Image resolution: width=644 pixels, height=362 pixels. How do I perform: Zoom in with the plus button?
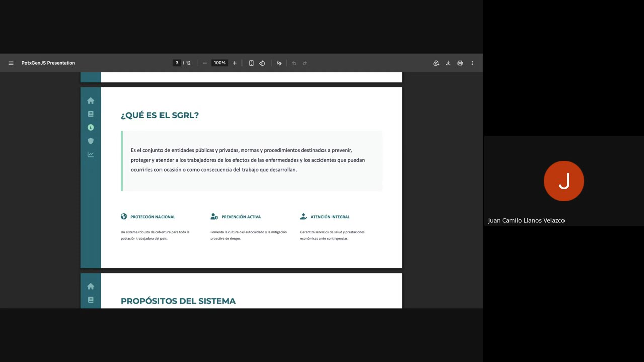pos(234,63)
